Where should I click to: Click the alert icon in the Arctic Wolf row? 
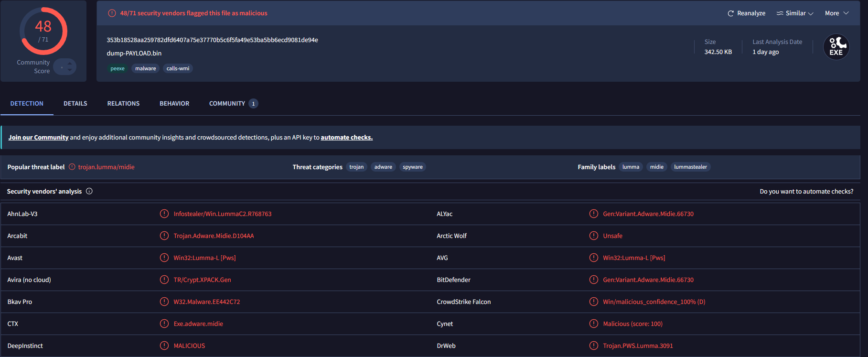coord(594,236)
